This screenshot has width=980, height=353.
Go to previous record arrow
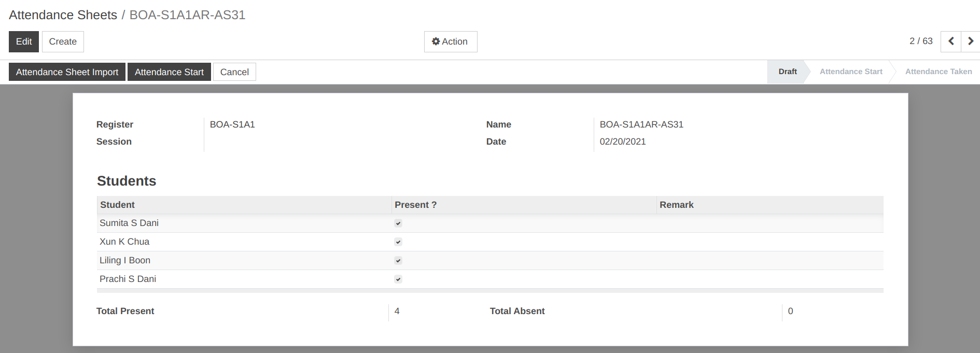click(951, 41)
